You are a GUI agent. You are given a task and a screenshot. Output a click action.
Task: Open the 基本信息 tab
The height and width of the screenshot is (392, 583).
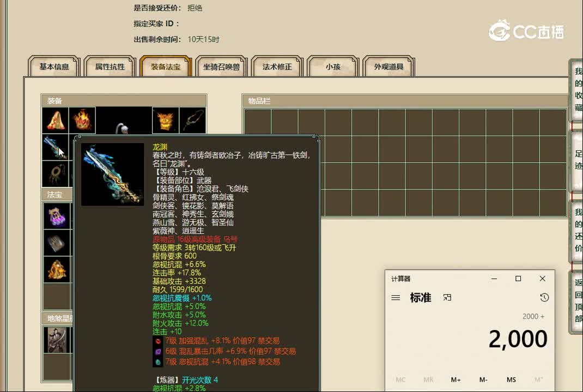(x=54, y=66)
